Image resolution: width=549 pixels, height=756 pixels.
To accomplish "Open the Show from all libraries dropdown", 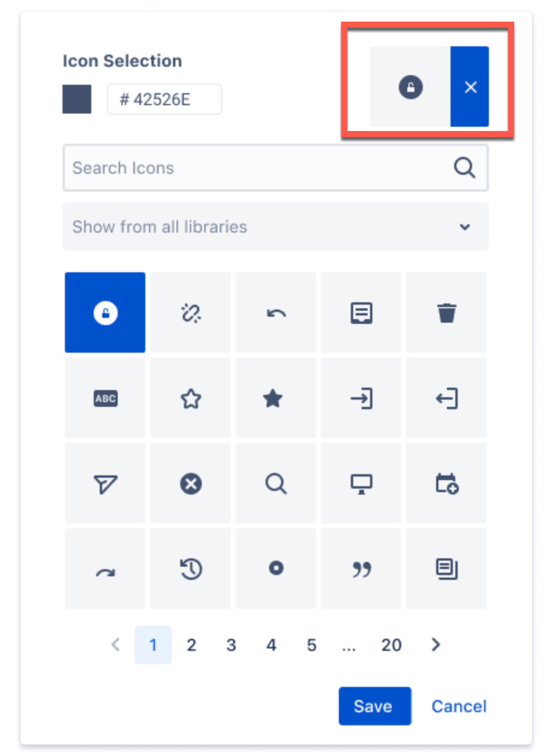I will pyautogui.click(x=276, y=227).
